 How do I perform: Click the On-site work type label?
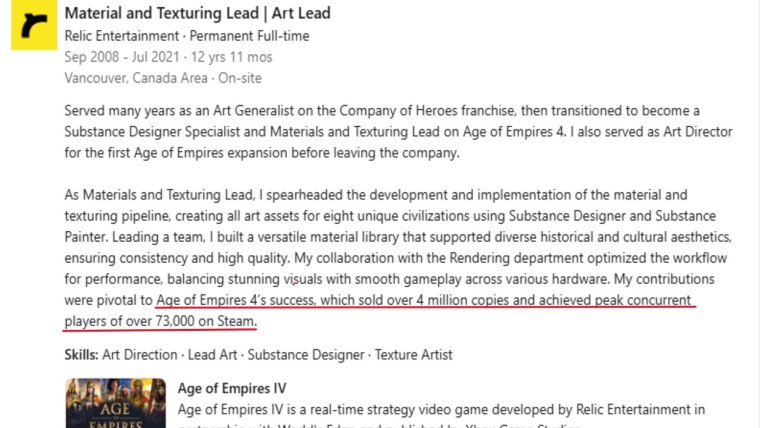coord(239,78)
